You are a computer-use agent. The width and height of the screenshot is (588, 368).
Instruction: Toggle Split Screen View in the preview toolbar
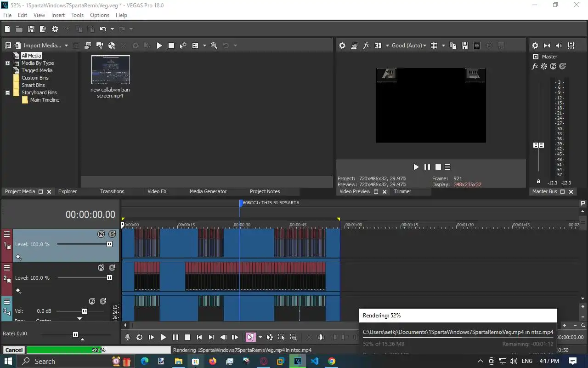tap(378, 46)
